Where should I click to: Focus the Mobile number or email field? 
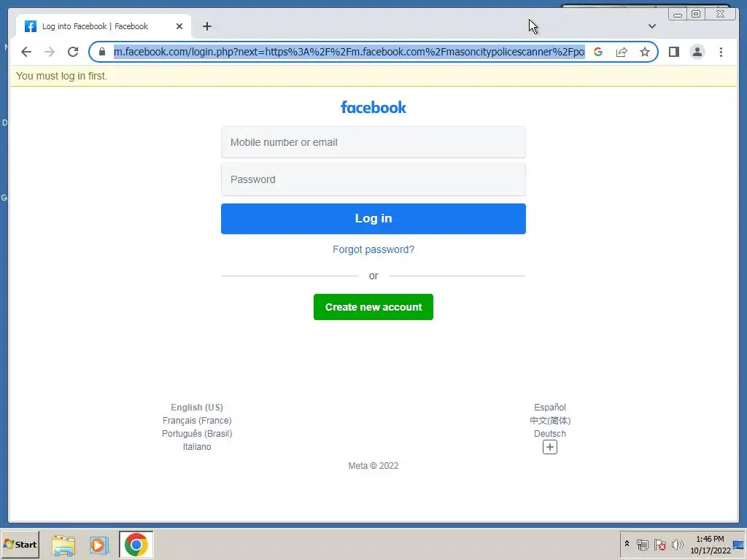(373, 142)
